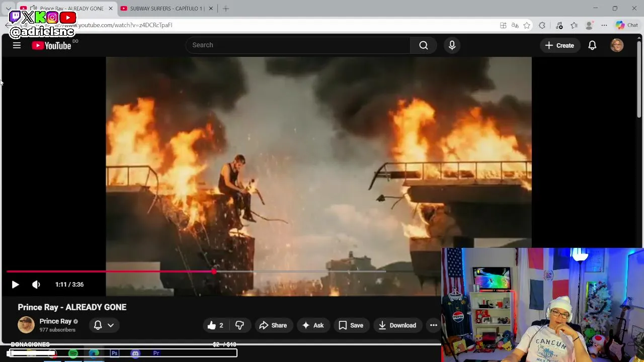Open the YouTube hamburger guide menu
The image size is (644, 362).
(x=17, y=45)
